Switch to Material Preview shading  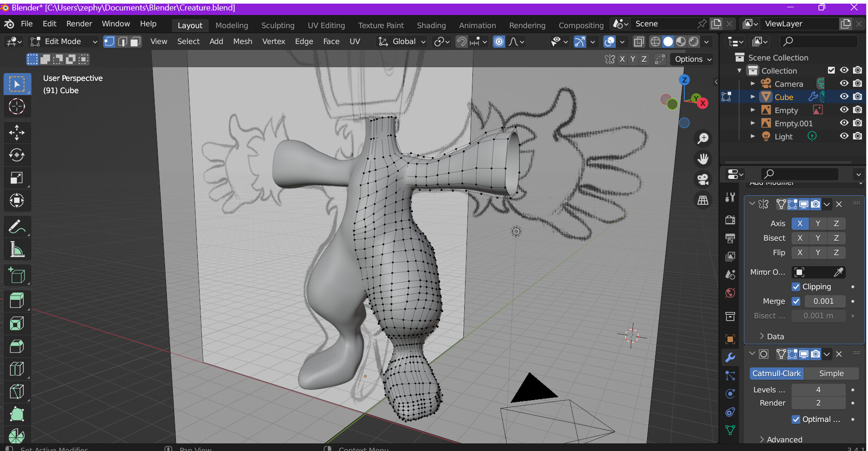tap(681, 41)
